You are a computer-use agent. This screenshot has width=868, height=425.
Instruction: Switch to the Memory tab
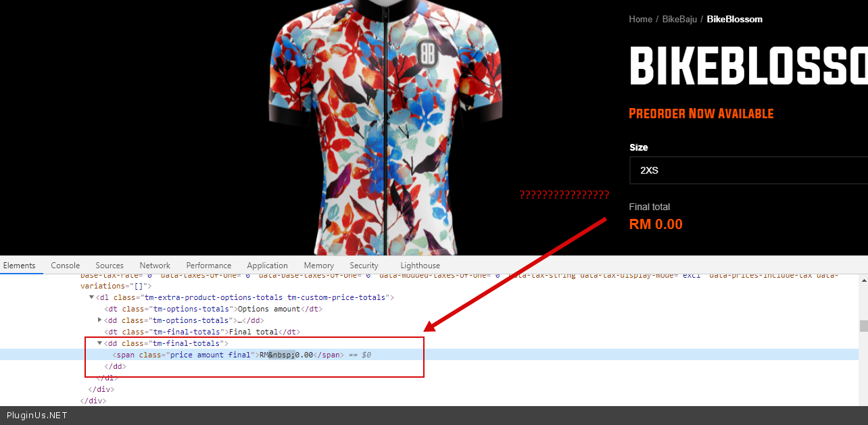coord(318,266)
